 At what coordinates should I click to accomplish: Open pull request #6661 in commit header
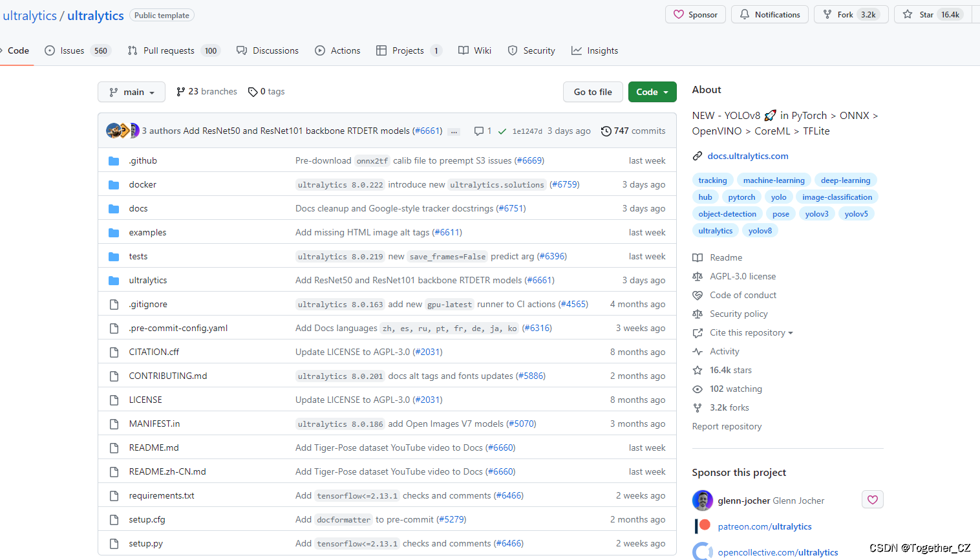pos(427,131)
